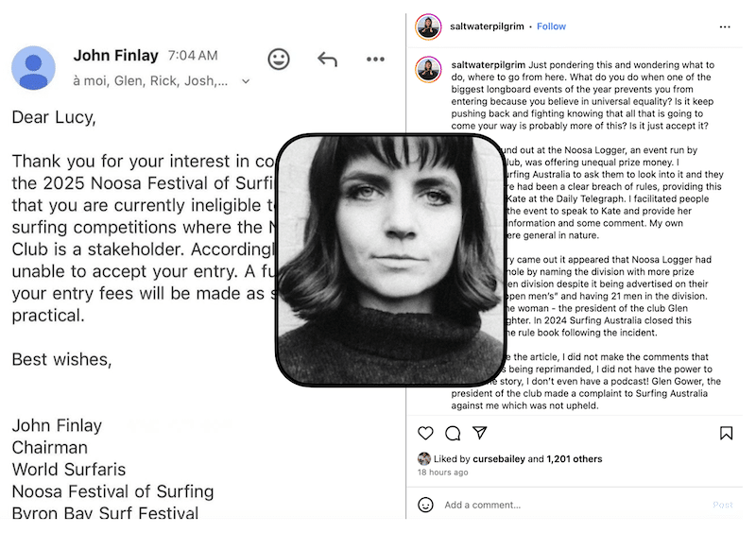Screen dimensions: 756x550
Task: Open the cursebailey liker profile link
Action: pos(499,459)
